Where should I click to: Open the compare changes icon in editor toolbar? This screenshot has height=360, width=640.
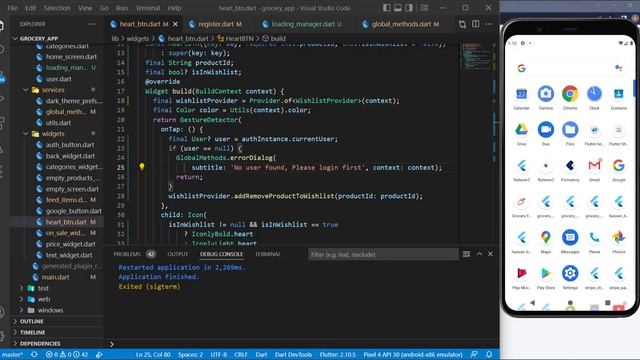coord(462,24)
